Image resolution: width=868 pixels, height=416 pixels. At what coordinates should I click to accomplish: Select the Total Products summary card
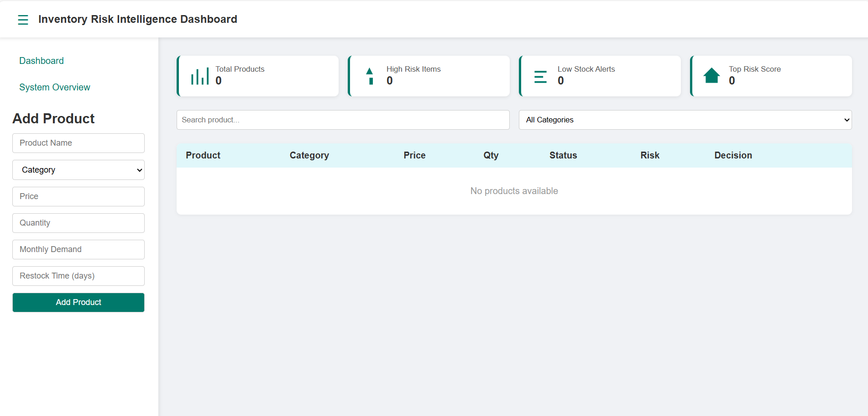click(x=257, y=76)
